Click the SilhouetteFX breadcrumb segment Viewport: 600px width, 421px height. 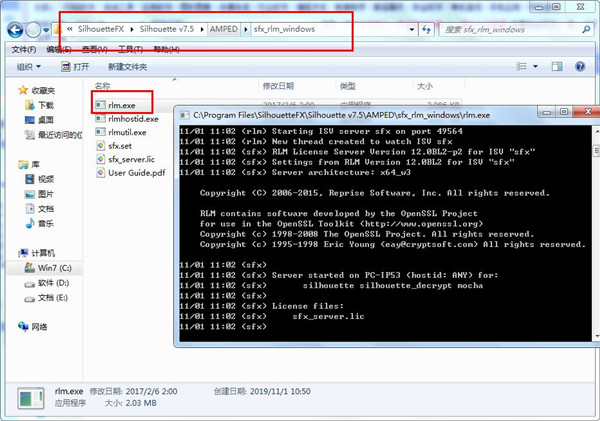tap(101, 29)
